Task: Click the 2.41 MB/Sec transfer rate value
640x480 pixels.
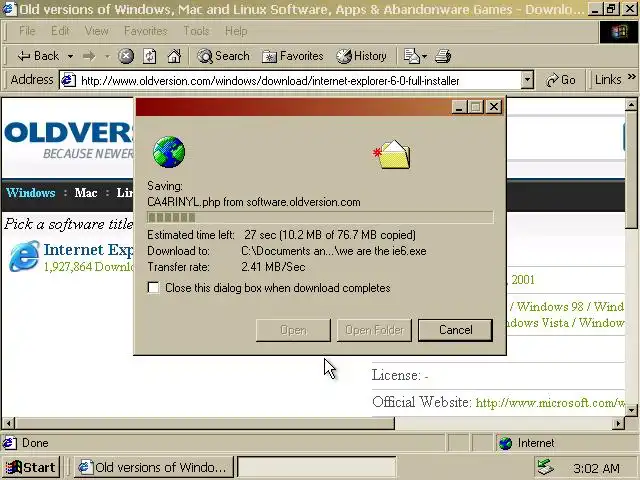Action: tap(273, 267)
